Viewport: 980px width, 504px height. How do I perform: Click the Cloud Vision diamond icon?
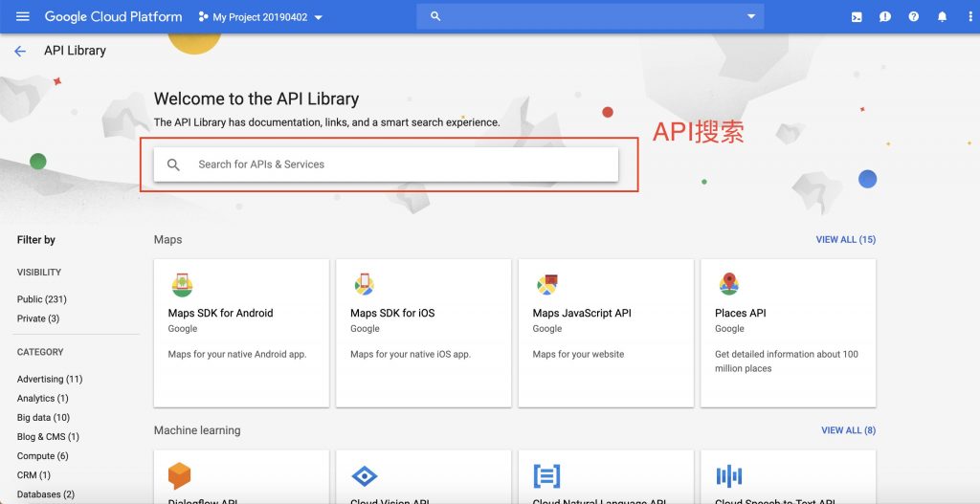tap(365, 476)
